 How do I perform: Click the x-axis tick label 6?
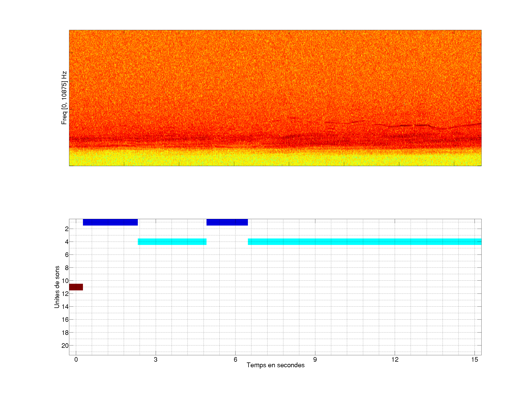(235, 359)
